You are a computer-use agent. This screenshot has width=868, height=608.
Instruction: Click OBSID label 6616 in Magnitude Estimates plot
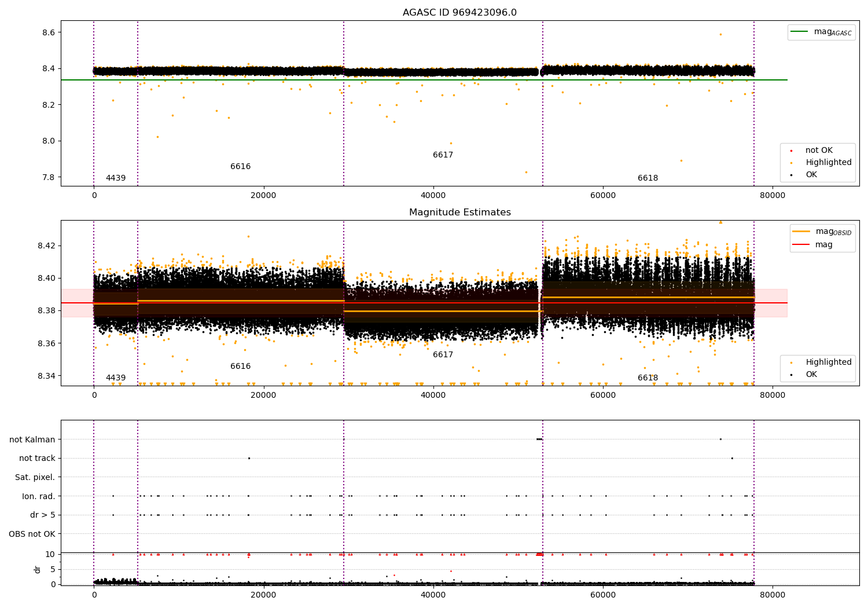[241, 367]
